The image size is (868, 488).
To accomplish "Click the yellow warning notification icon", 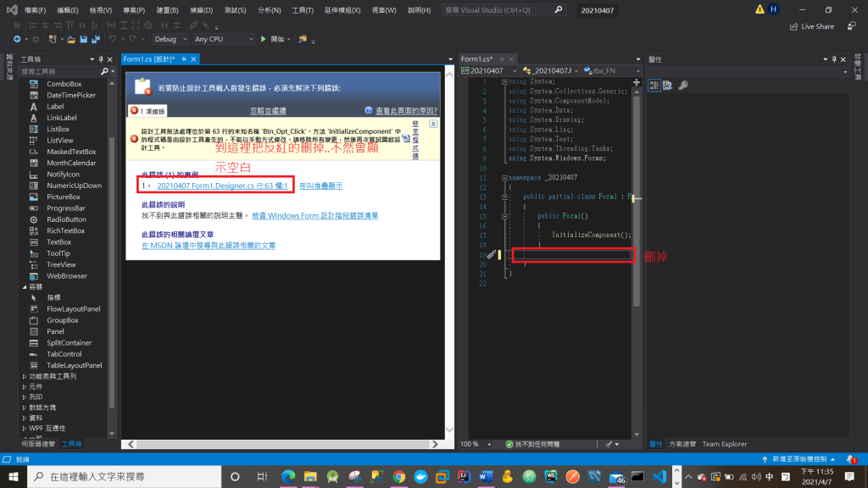I will [759, 9].
